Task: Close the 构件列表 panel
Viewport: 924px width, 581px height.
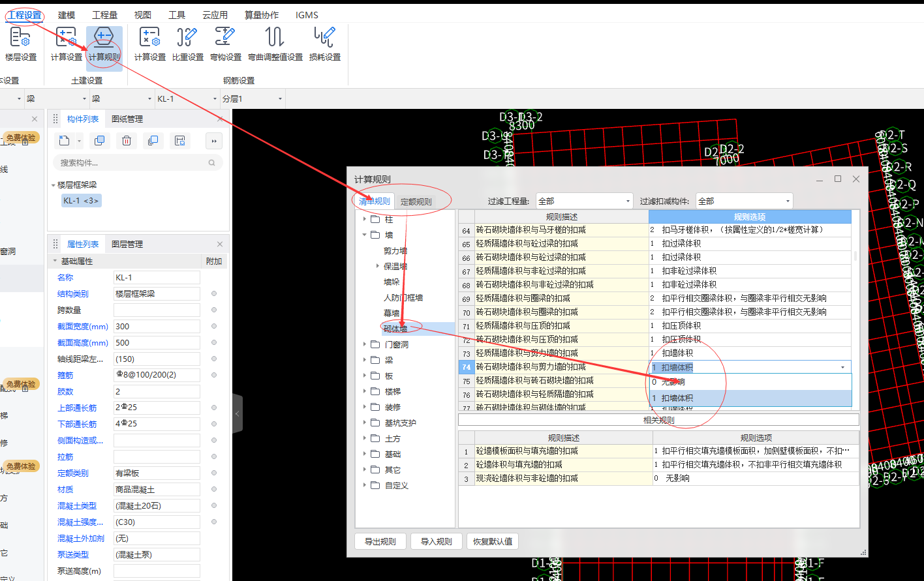Action: tap(220, 119)
